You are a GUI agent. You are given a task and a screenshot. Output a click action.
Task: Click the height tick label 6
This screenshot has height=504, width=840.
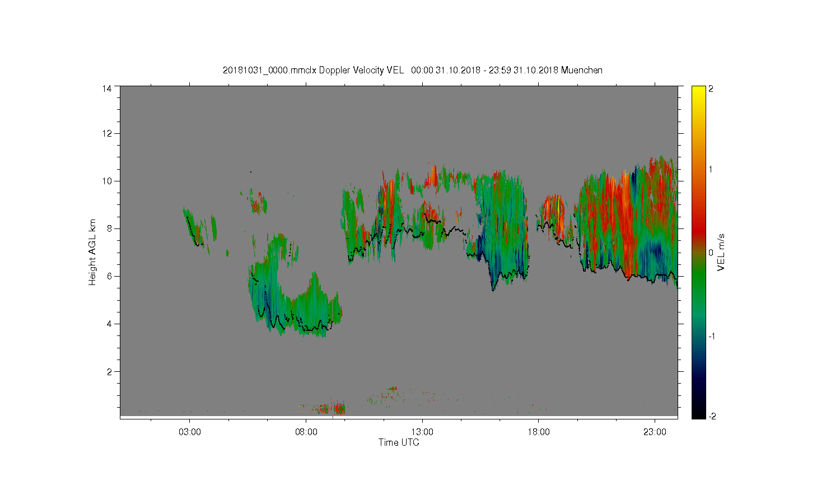click(109, 276)
